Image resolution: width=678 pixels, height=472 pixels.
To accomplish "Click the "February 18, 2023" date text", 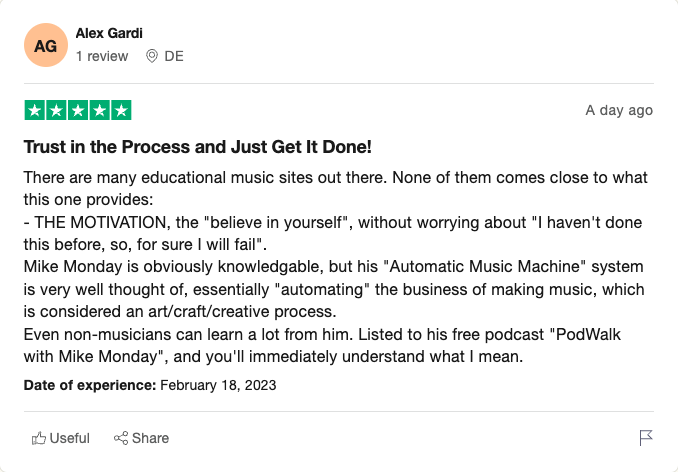I will [218, 384].
